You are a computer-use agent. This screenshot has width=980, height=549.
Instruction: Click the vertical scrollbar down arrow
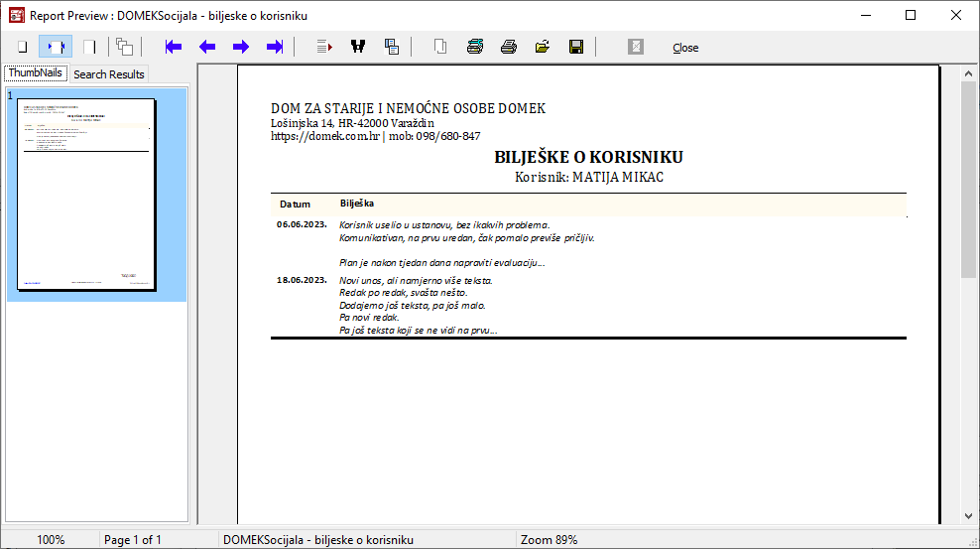[969, 515]
